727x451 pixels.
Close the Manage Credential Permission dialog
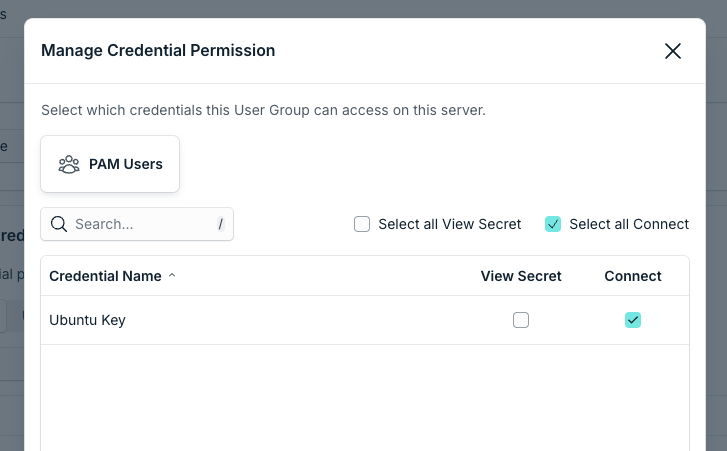[x=673, y=51]
